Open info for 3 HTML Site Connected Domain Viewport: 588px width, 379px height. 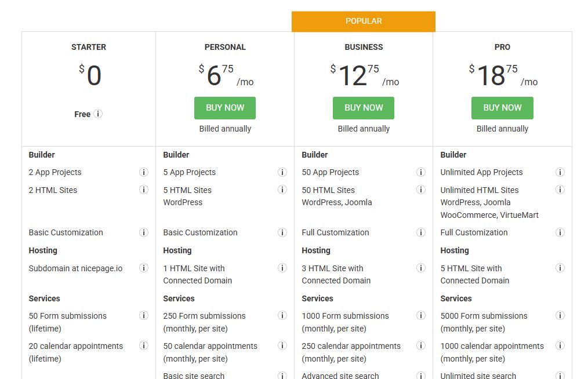point(421,268)
